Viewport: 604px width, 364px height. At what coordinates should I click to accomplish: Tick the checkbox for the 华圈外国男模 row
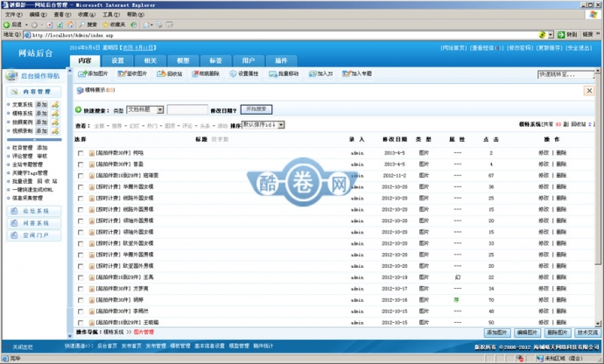click(81, 255)
